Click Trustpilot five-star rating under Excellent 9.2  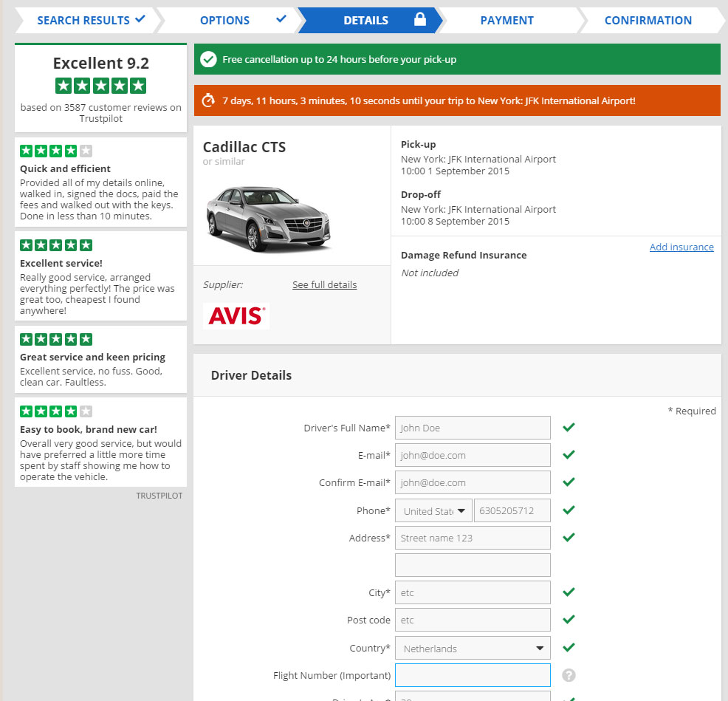pos(100,86)
